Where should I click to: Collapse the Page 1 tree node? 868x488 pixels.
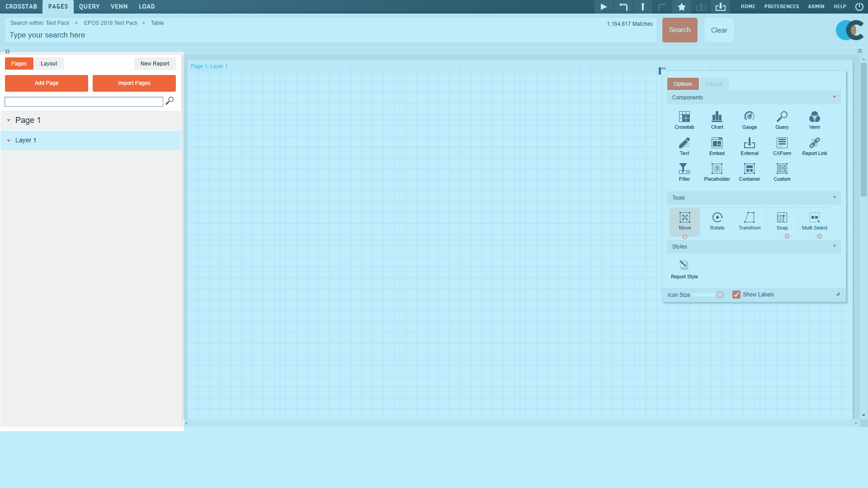click(9, 121)
